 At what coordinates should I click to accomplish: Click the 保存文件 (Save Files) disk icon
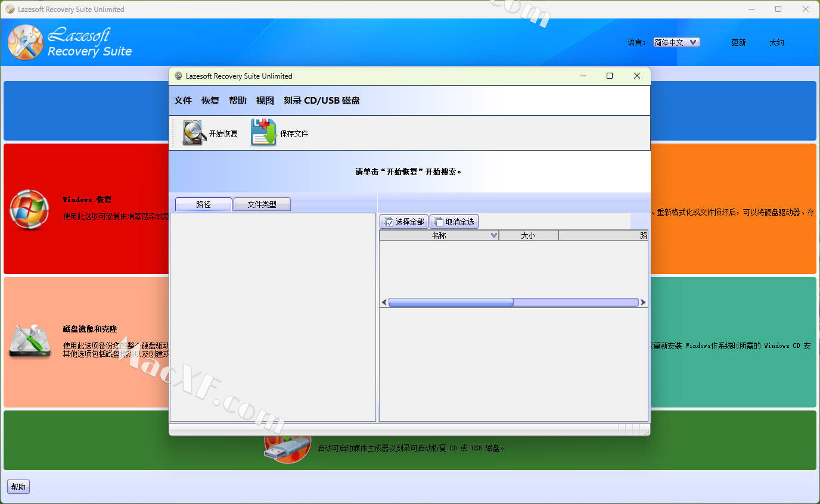pos(263,132)
